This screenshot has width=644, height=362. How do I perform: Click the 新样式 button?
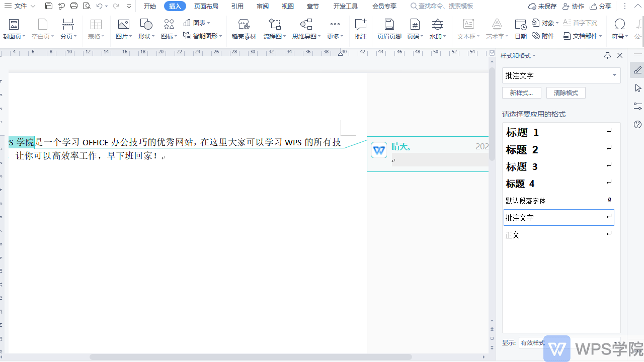point(521,93)
